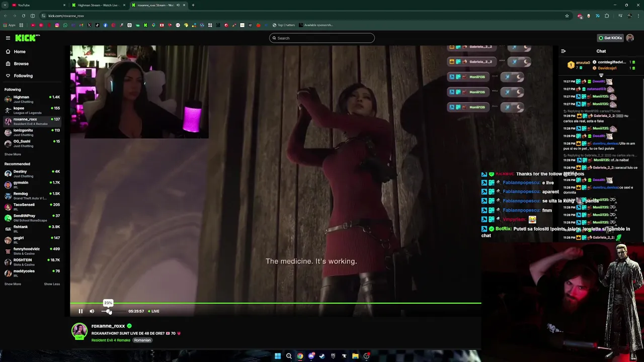This screenshot has width=644, height=362.
Task: Open Windows taskbar search
Action: click(289, 356)
